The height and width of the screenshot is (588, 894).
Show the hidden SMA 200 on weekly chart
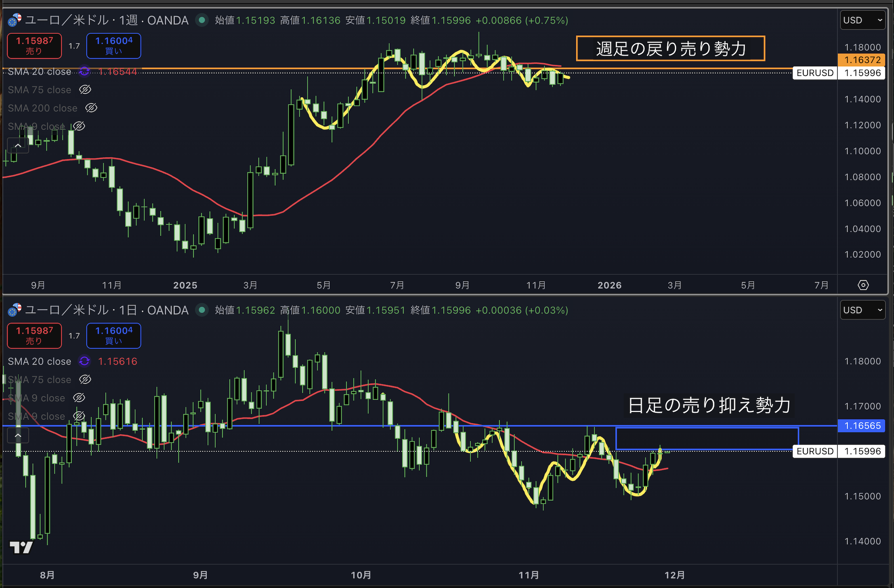coord(91,108)
